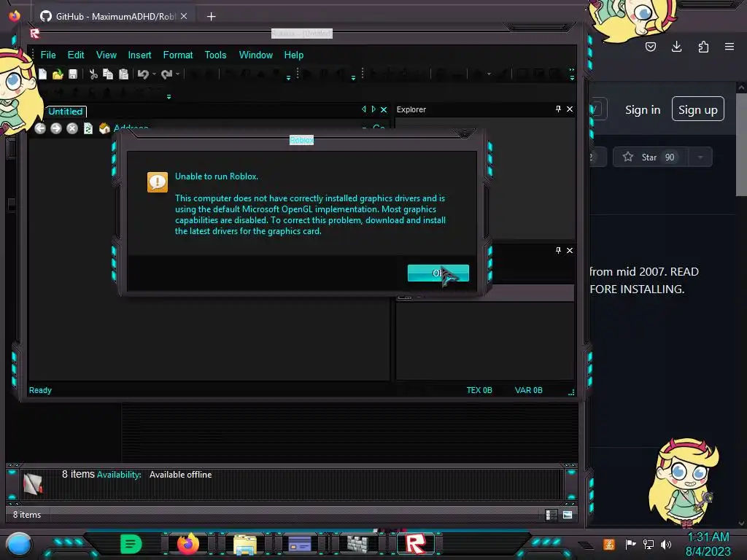Screen dimensions: 747x560
Task: Click Sign in on GitHub page
Action: pos(643,109)
